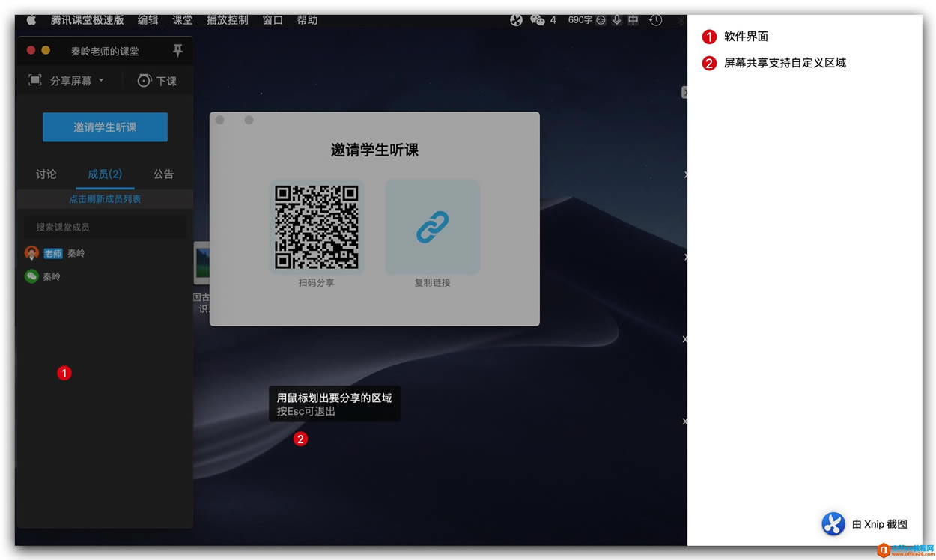The width and height of the screenshot is (936, 560).
Task: Click the desktop file thumbnail behind the dialog
Action: pos(201,262)
